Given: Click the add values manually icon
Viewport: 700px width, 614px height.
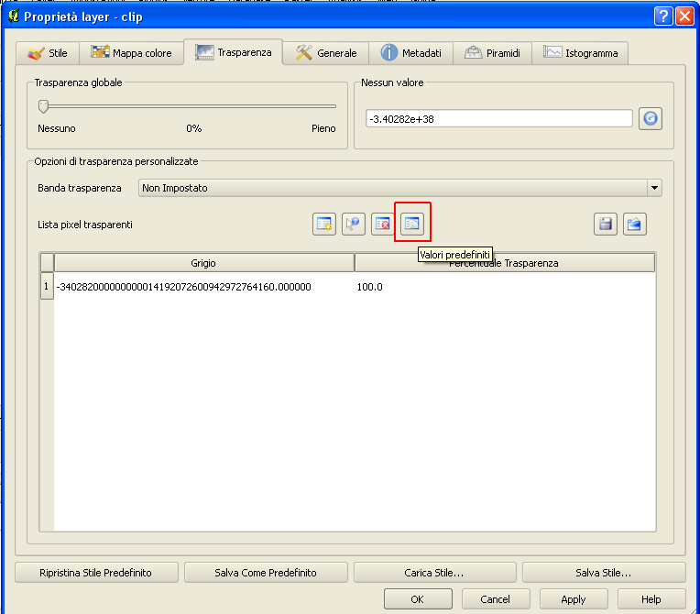Looking at the screenshot, I should pos(324,224).
